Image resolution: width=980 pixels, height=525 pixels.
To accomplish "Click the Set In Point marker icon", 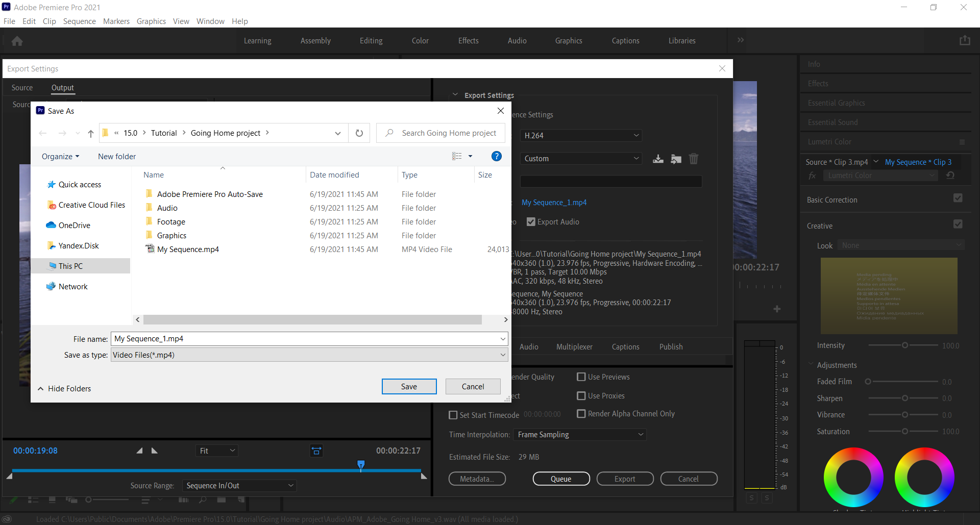I will point(139,451).
